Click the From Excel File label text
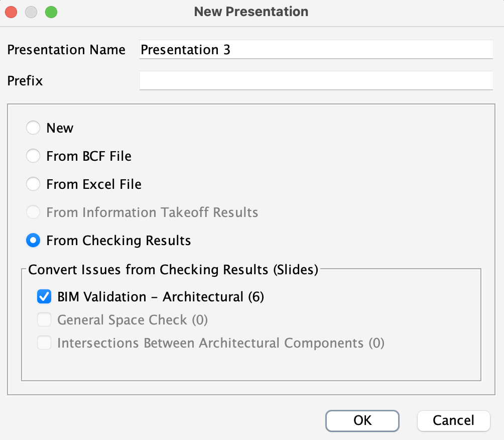The width and height of the screenshot is (504, 440). 94,184
